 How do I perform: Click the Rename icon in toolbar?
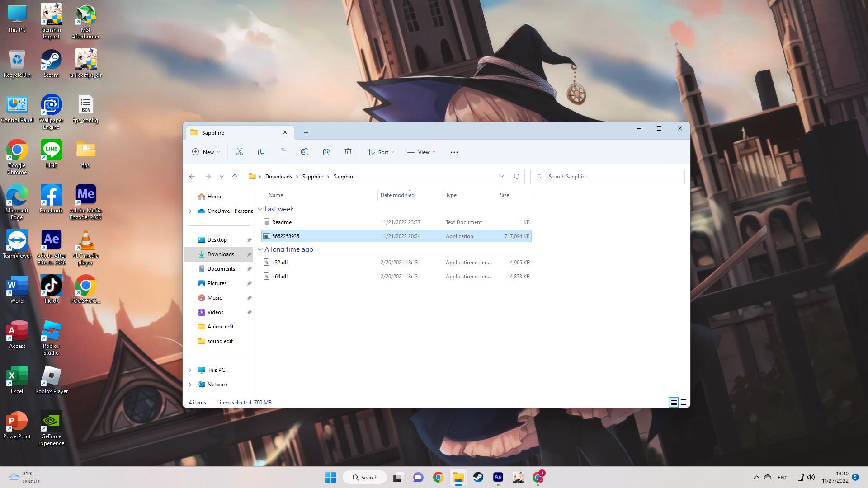[x=305, y=152]
